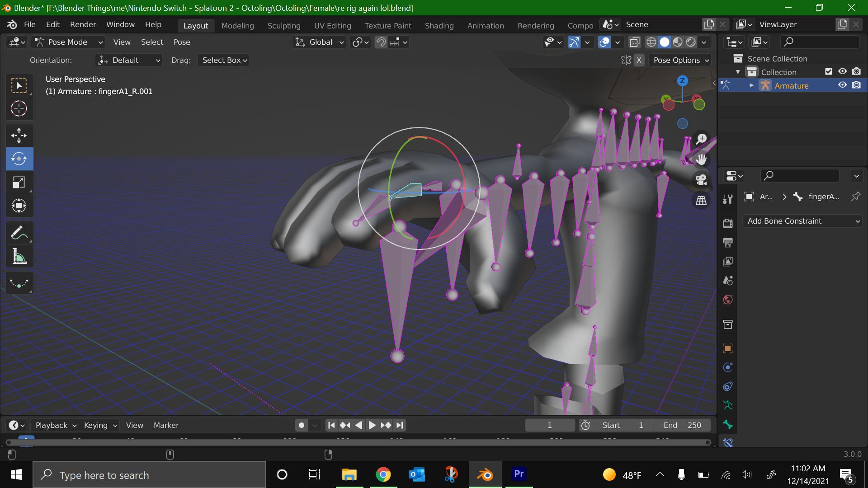Activate the Rotate tool
The image size is (868, 488).
tap(19, 159)
